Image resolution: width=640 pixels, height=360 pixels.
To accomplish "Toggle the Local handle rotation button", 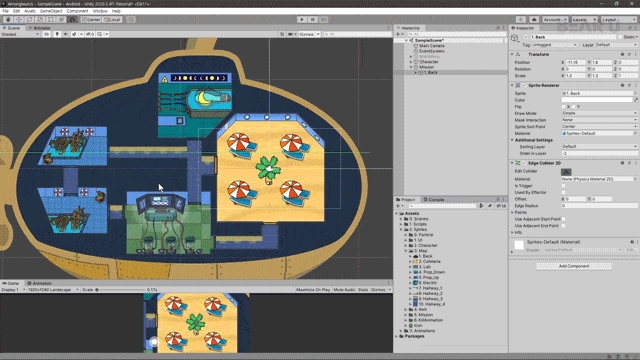I will (112, 20).
